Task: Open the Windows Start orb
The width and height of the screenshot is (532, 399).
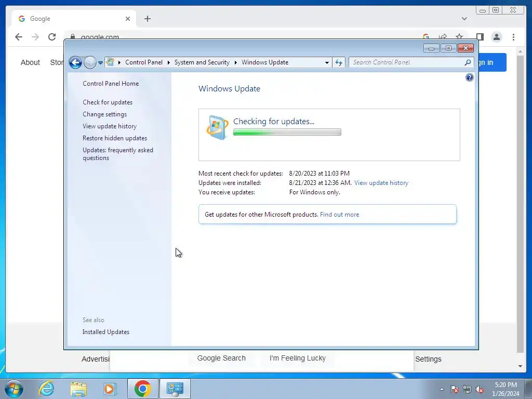Action: pos(14,389)
